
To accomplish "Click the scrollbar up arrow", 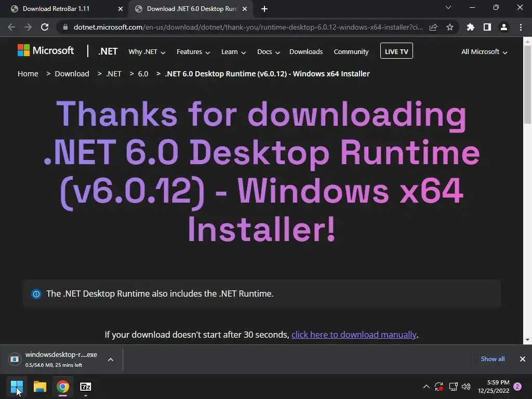I will (x=527, y=42).
